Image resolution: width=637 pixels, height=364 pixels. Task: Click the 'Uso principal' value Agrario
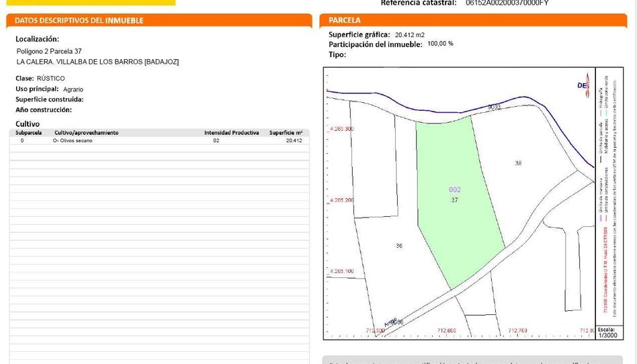pyautogui.click(x=73, y=89)
